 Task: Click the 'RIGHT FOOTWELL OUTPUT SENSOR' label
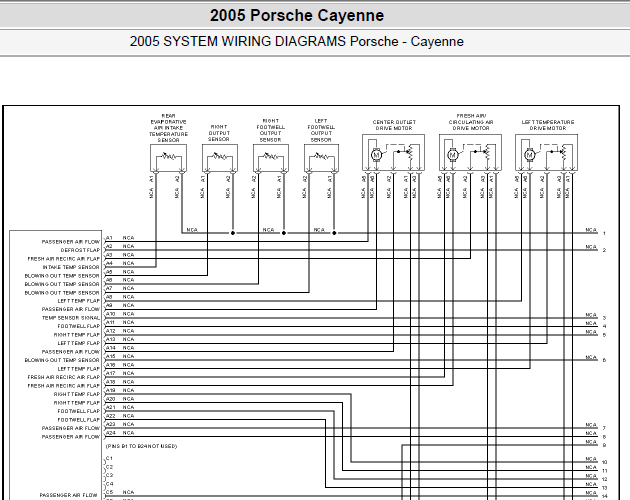(x=270, y=130)
